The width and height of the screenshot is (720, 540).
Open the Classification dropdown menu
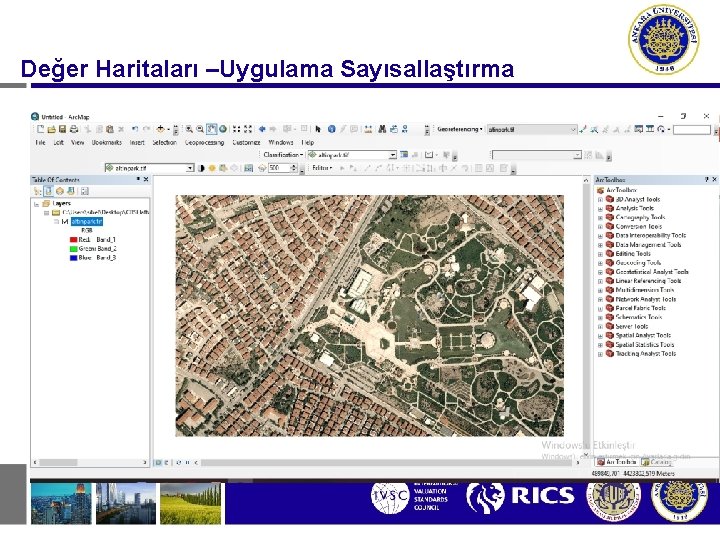tap(281, 155)
